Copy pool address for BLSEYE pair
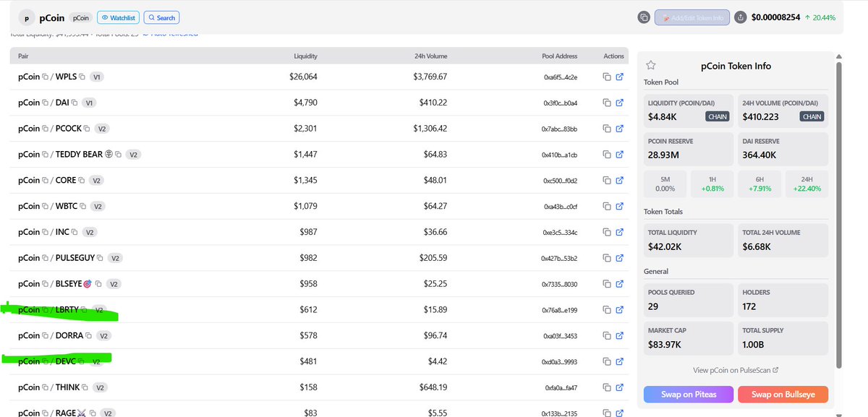The height and width of the screenshot is (417, 868). [x=608, y=284]
